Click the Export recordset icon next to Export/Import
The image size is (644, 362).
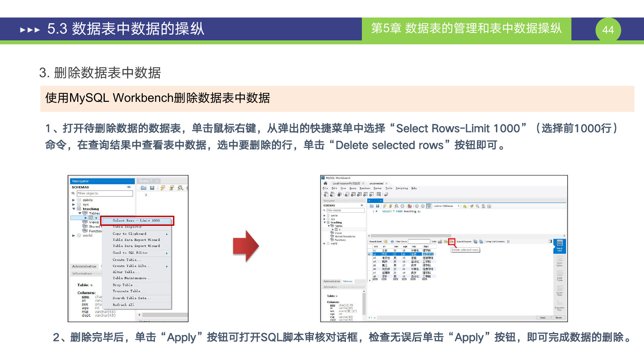475,242
